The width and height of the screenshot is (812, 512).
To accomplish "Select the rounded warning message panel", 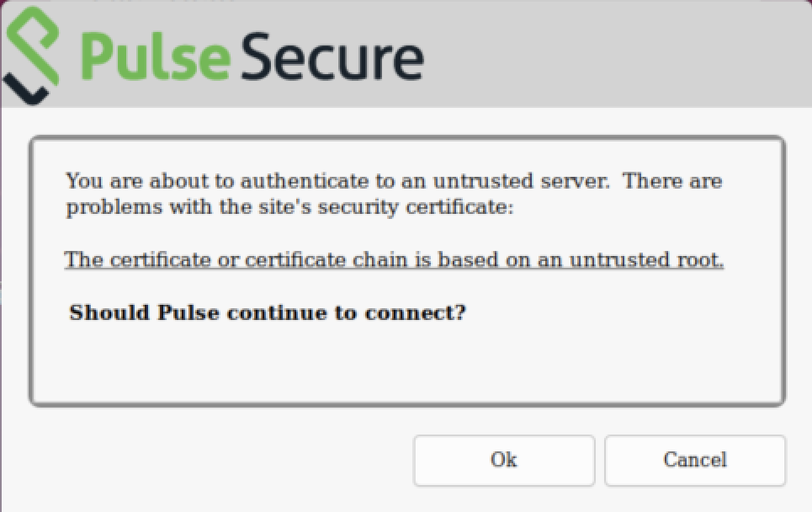I will coord(406,269).
